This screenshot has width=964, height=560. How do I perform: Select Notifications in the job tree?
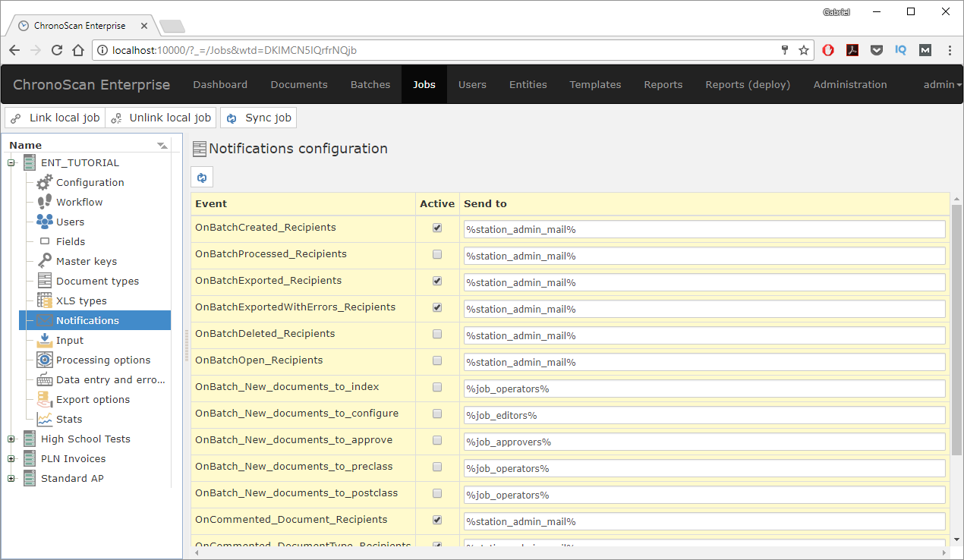pyautogui.click(x=95, y=320)
